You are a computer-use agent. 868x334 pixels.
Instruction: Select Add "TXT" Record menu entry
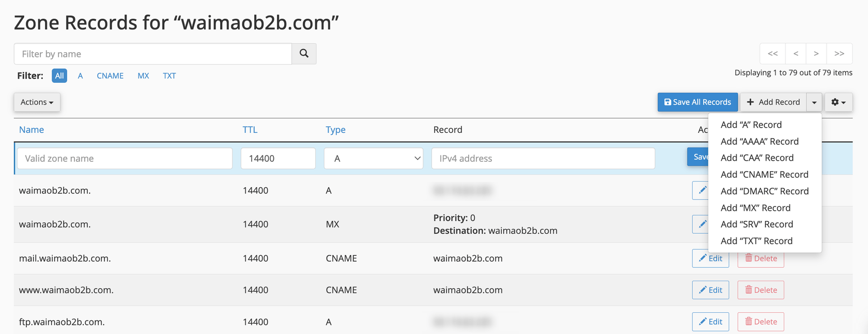pos(756,241)
